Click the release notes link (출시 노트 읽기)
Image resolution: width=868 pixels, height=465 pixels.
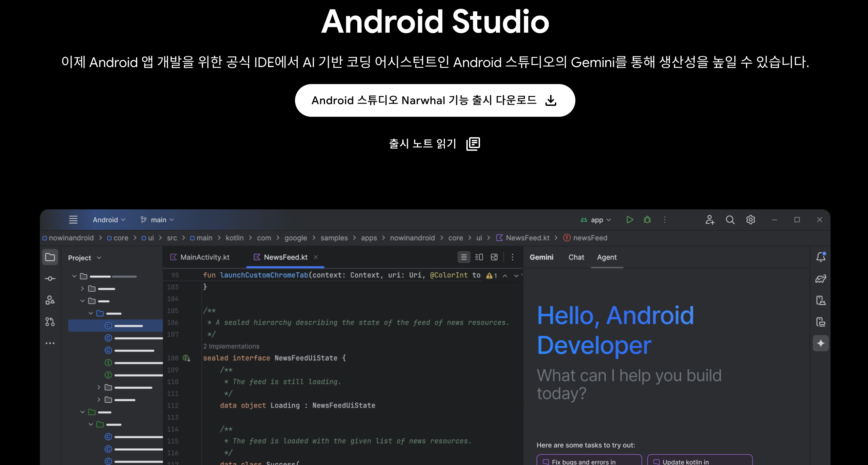click(435, 144)
